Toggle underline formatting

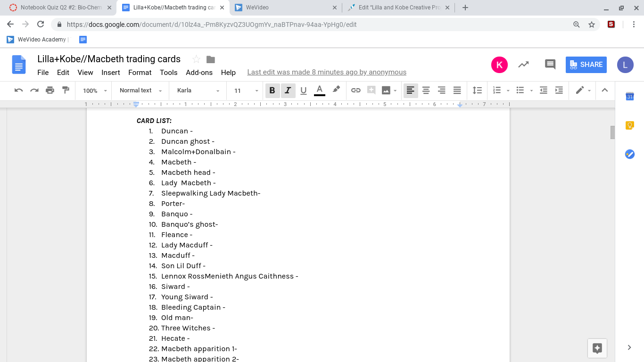pyautogui.click(x=303, y=90)
